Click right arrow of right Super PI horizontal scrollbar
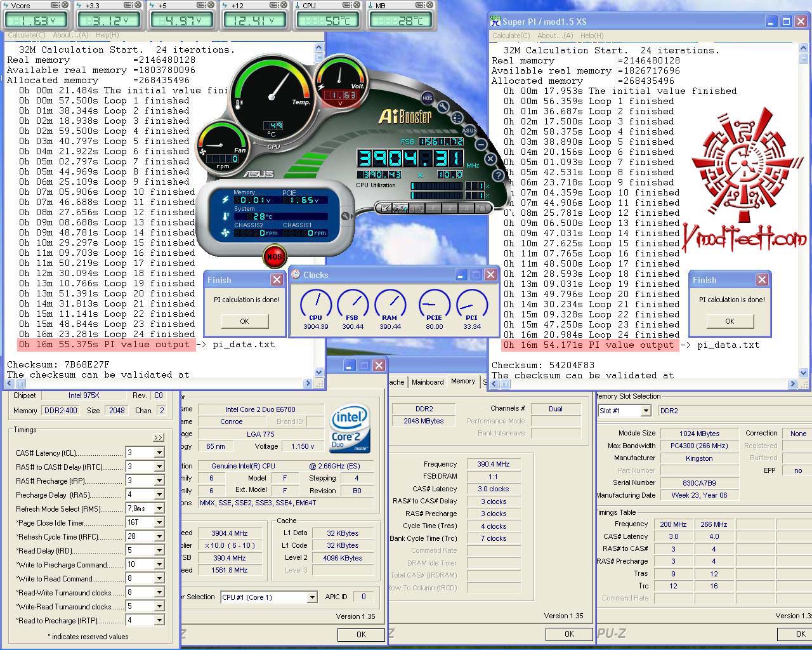812x650 pixels. 792,384
